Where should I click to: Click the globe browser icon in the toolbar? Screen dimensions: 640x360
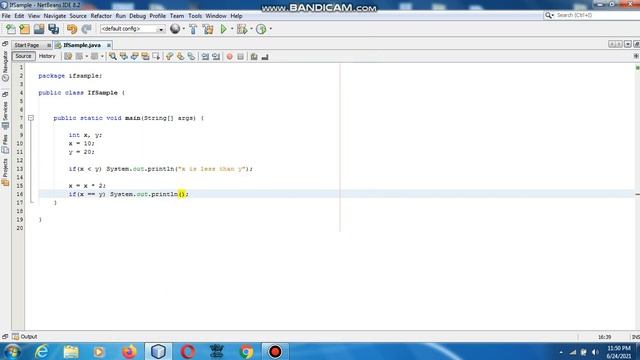tap(175, 29)
